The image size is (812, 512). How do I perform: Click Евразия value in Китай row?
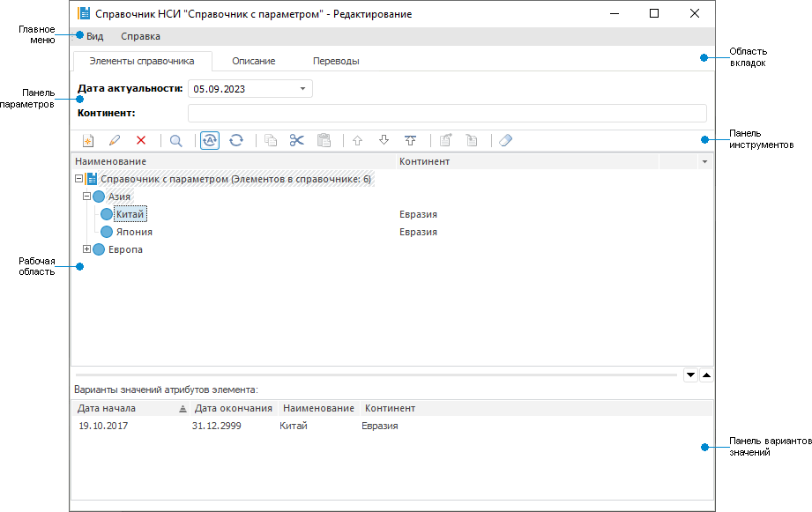(x=418, y=214)
